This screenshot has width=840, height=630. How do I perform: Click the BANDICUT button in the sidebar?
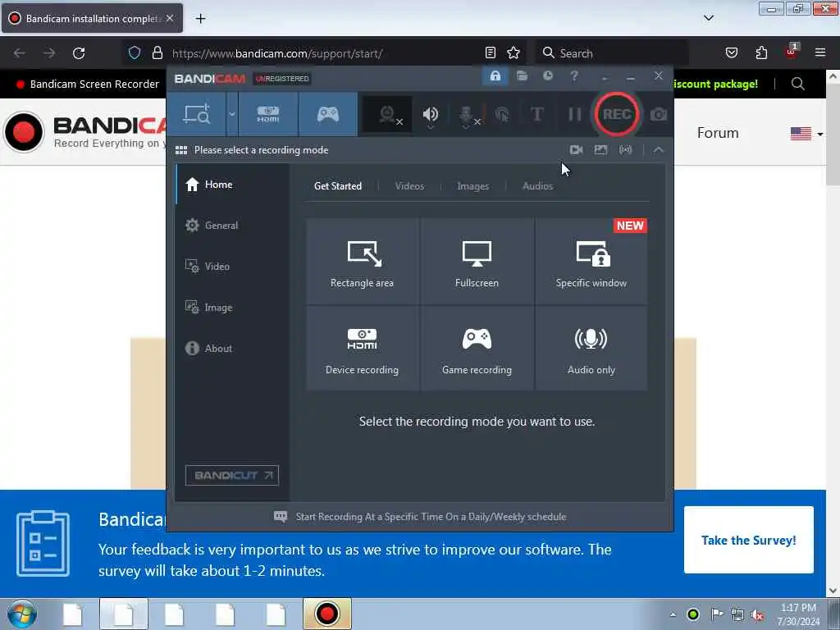[x=232, y=475]
